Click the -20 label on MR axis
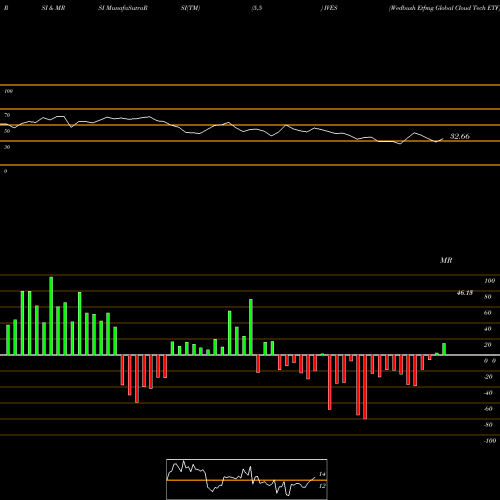500x500 pixels. coord(488,377)
